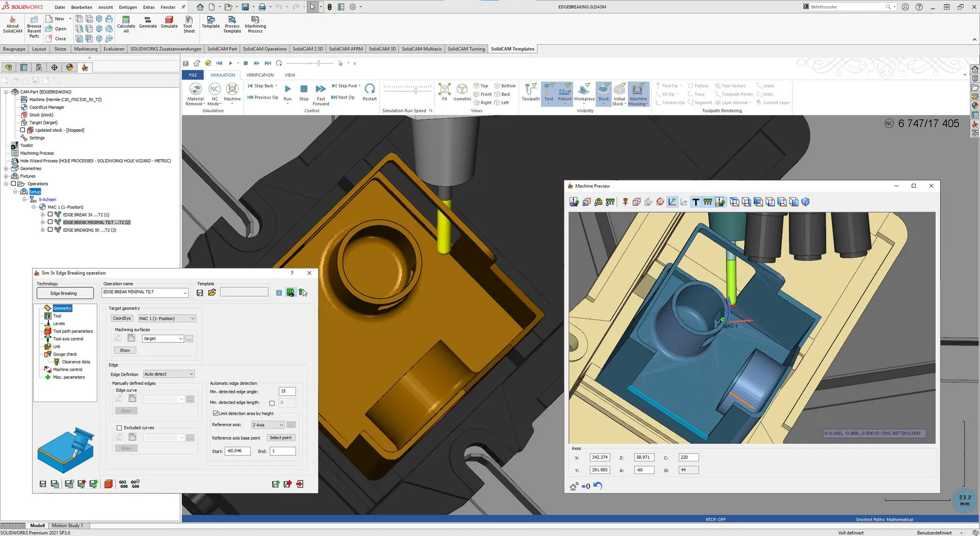Open the CoordSys MAC 1 dropdown

coord(167,319)
